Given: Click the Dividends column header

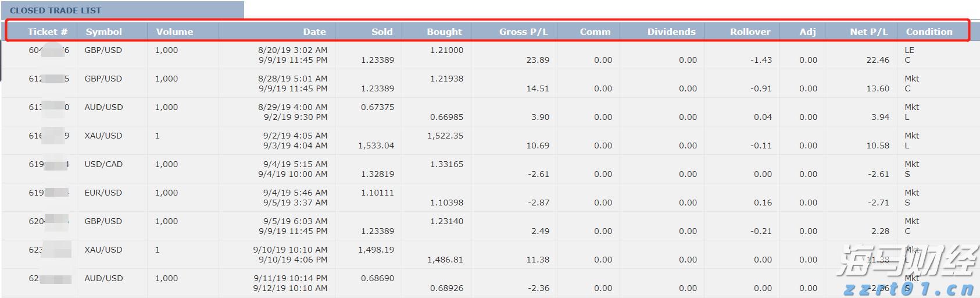Looking at the screenshot, I should [671, 31].
